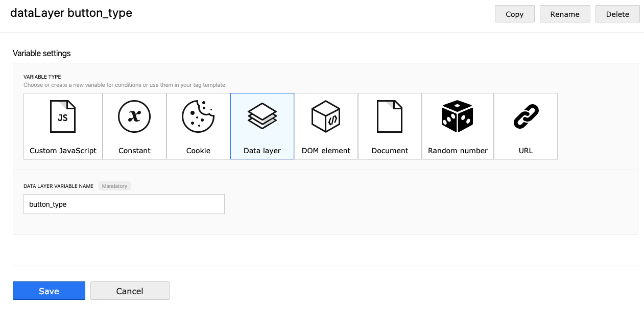This screenshot has height=309, width=644.
Task: Click the DATA LAYER VARIABLE NAME label
Action: pos(58,186)
